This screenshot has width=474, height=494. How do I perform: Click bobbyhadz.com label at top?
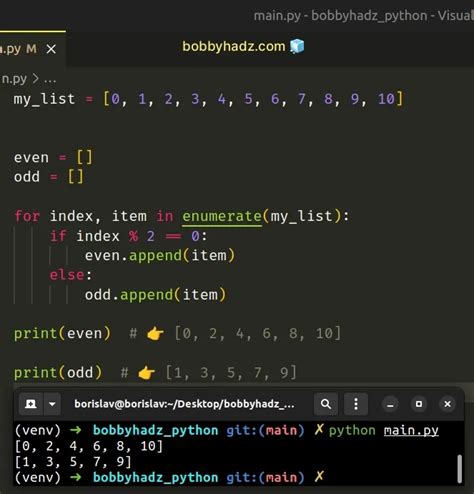[x=234, y=46]
